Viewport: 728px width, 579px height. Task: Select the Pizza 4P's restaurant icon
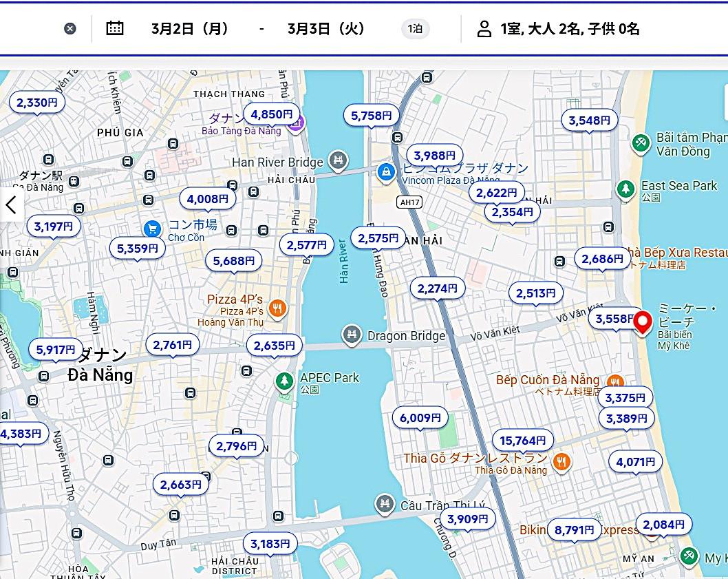pos(278,308)
